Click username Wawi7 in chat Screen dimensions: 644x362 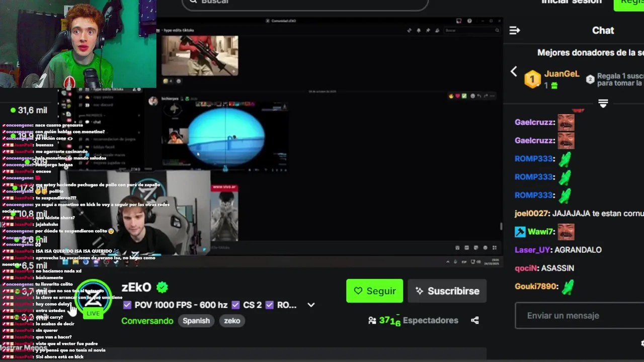point(540,232)
